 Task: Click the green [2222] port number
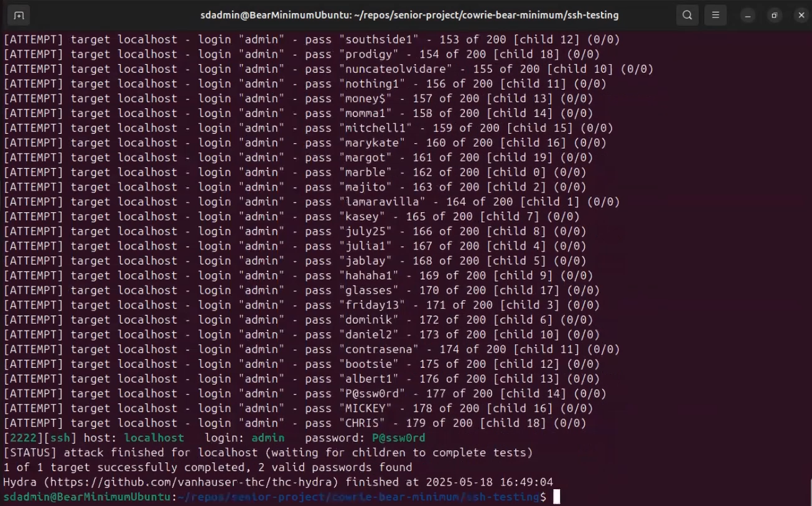tap(24, 438)
